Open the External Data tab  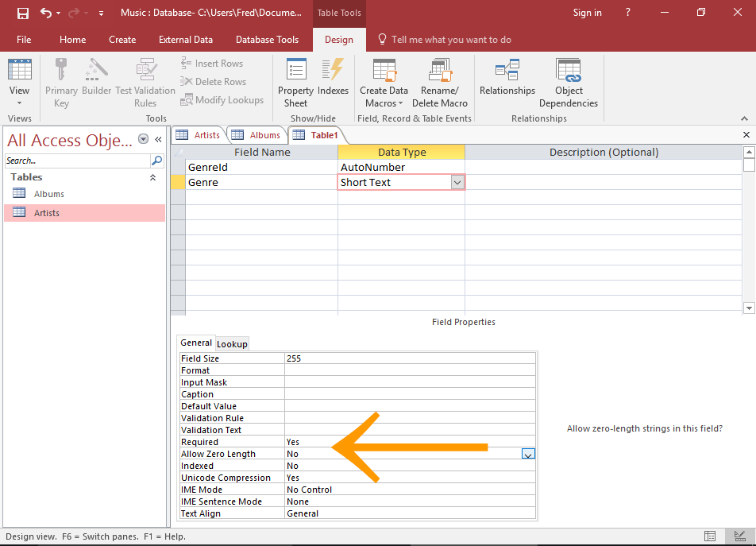pos(186,40)
